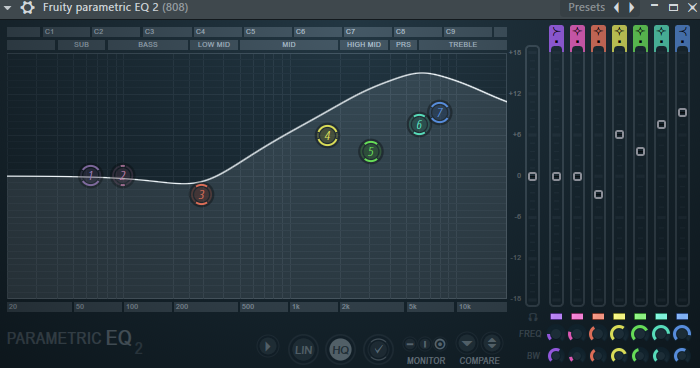Click band 7 blue gain slider handle

682,113
